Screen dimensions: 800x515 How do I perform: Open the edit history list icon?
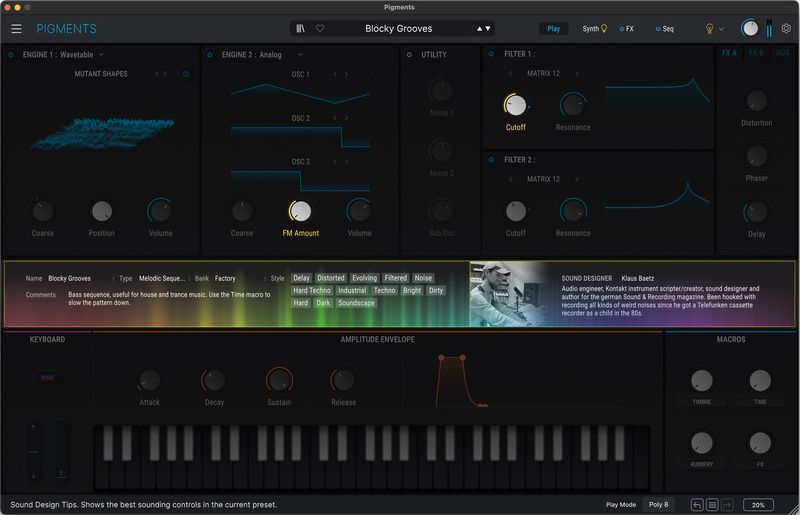[x=712, y=505]
